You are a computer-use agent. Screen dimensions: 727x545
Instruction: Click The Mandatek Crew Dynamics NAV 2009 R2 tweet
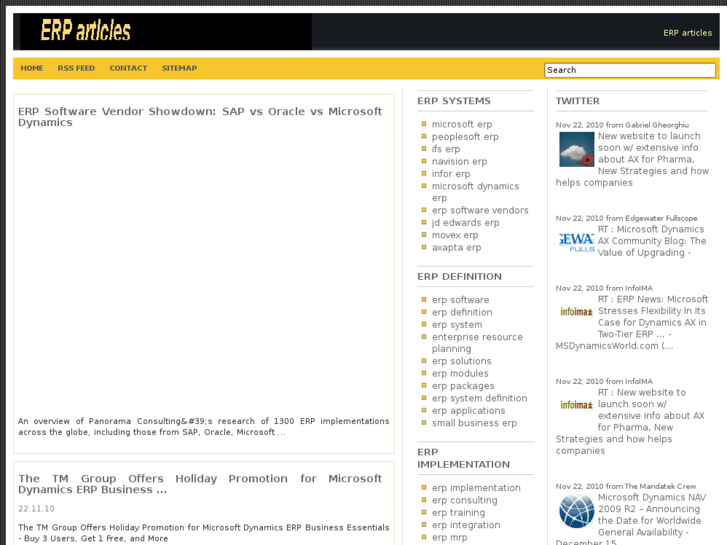point(632,519)
